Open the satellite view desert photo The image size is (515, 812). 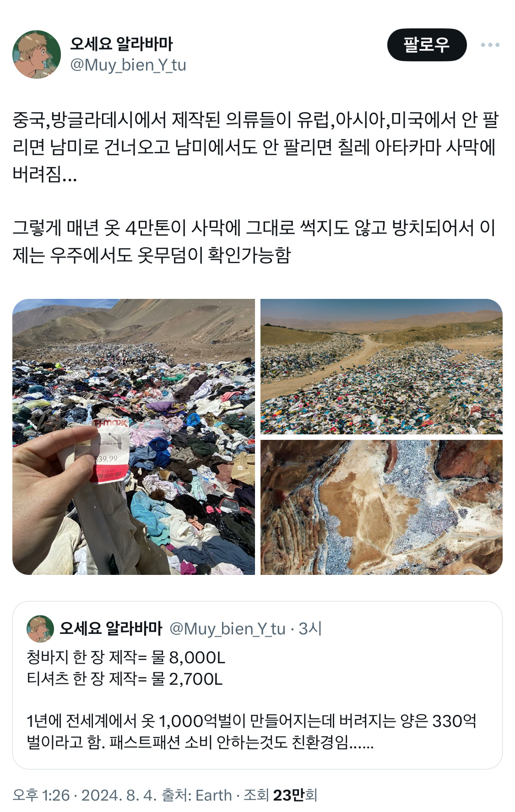pos(381,507)
